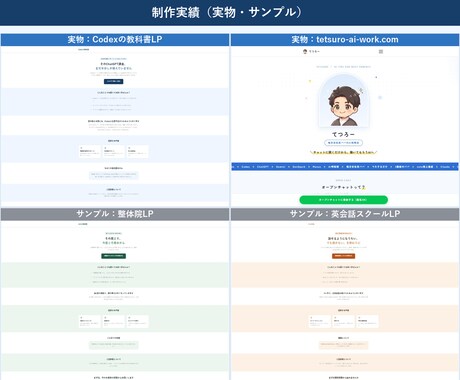Click the middle feature card on 整体院LP
The height and width of the screenshot is (380, 460).
pyautogui.click(x=114, y=322)
